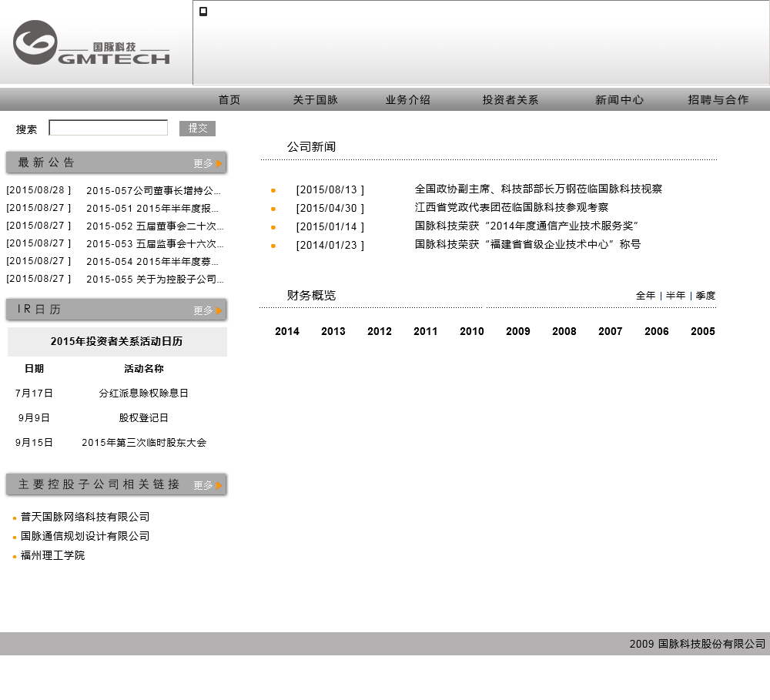770x700 pixels.
Task: Click the 公司新闻 section heading
Action: click(x=311, y=147)
